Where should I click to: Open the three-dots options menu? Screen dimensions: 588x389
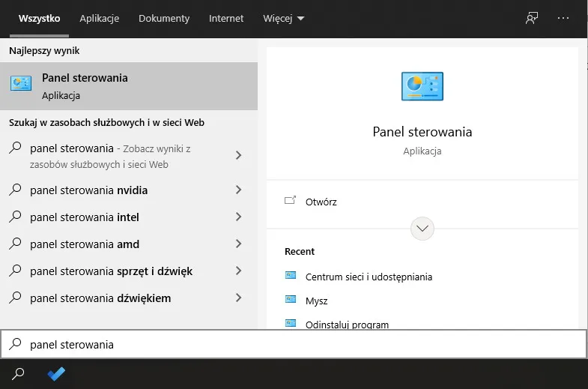(563, 18)
